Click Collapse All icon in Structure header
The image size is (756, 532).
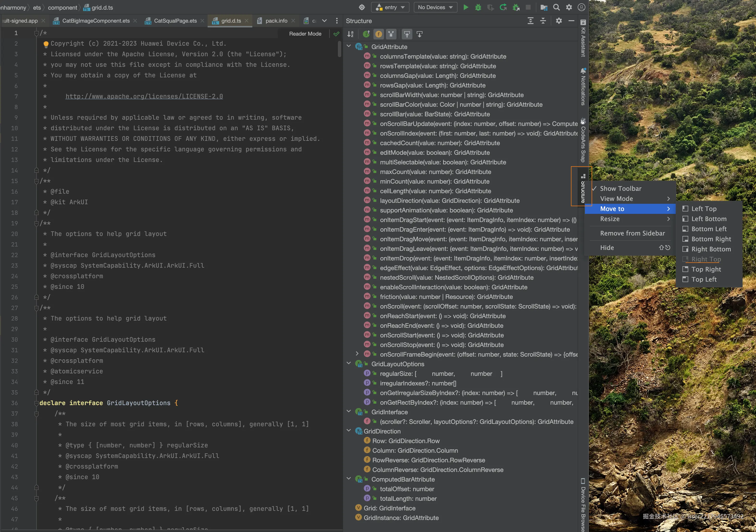pos(543,21)
